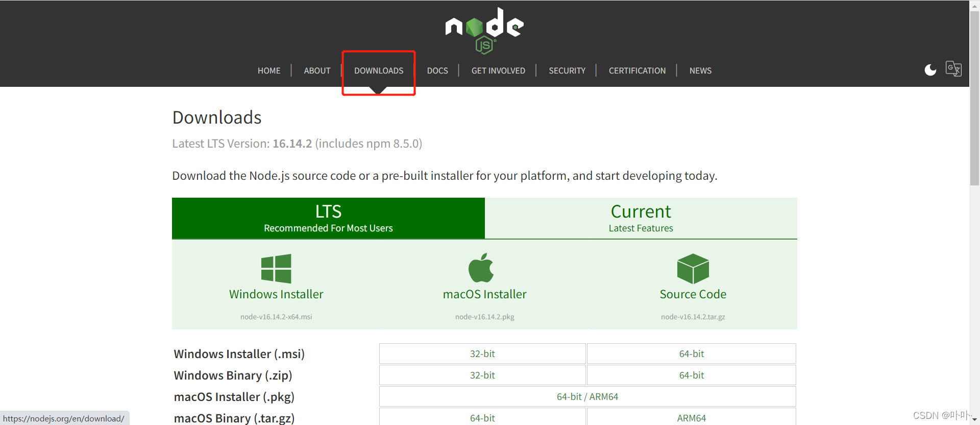The height and width of the screenshot is (425, 980).
Task: Open the language translate icon
Action: click(953, 68)
